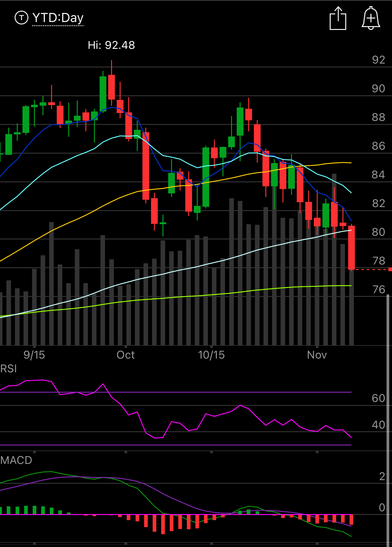Tap the 84 price axis label

[x=379, y=175]
